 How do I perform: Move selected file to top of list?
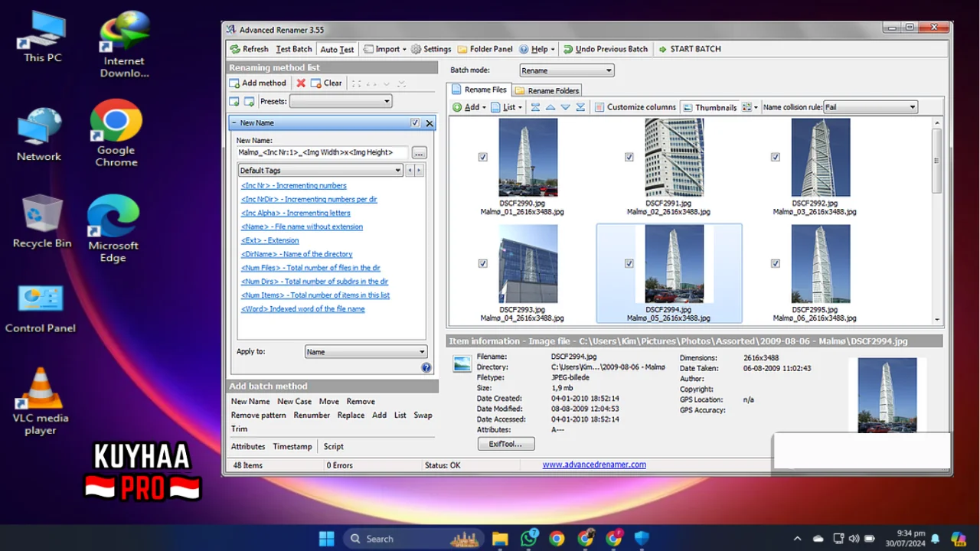(x=535, y=107)
